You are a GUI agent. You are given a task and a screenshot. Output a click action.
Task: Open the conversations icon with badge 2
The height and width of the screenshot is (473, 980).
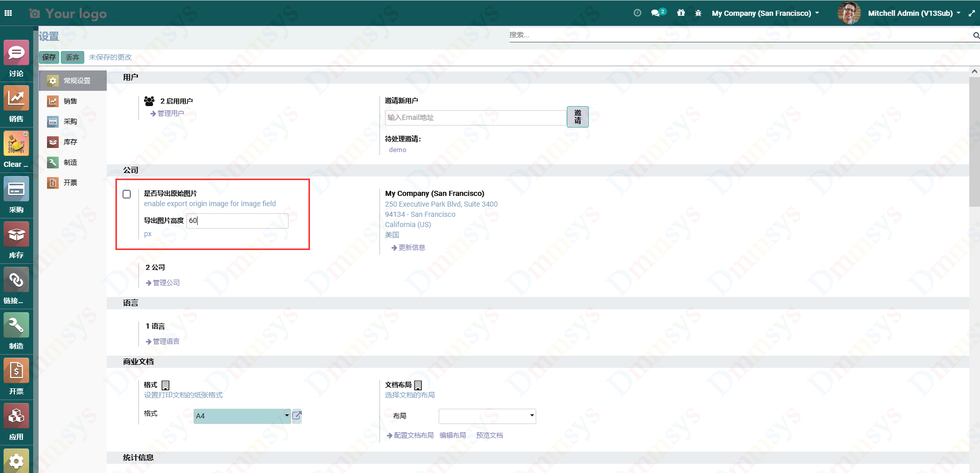point(658,13)
